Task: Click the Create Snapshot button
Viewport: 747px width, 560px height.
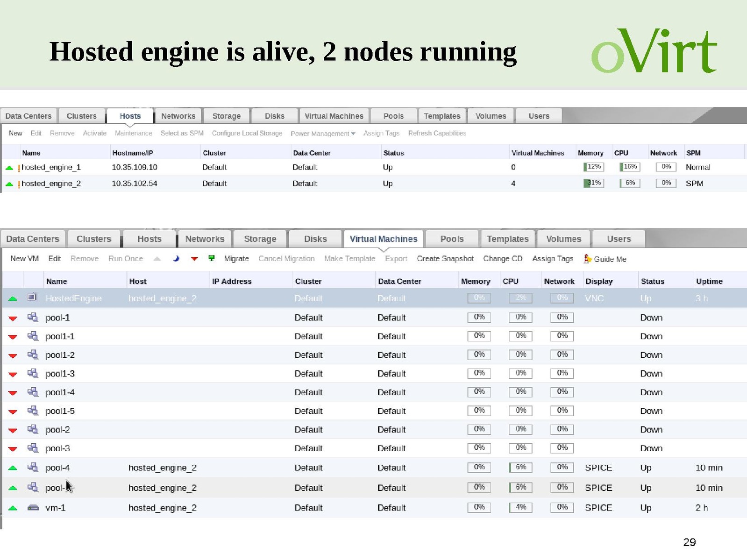Action: coord(445,258)
